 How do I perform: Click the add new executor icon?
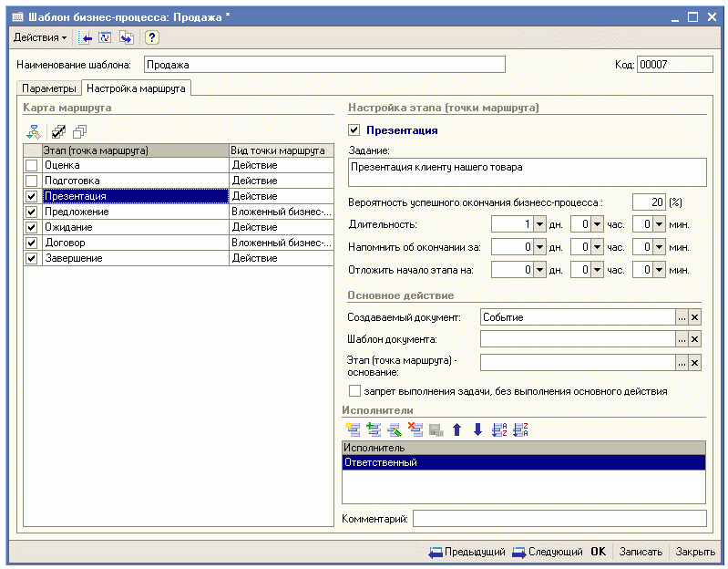click(x=353, y=429)
